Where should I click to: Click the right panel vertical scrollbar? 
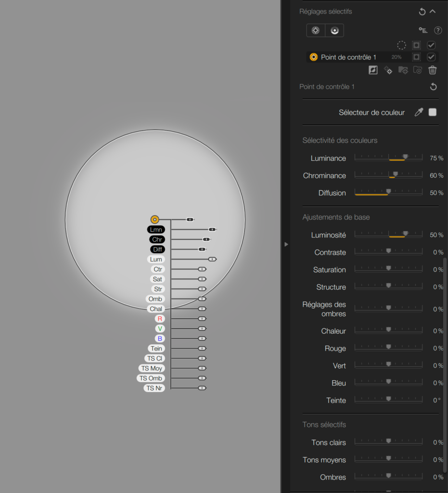[445, 365]
